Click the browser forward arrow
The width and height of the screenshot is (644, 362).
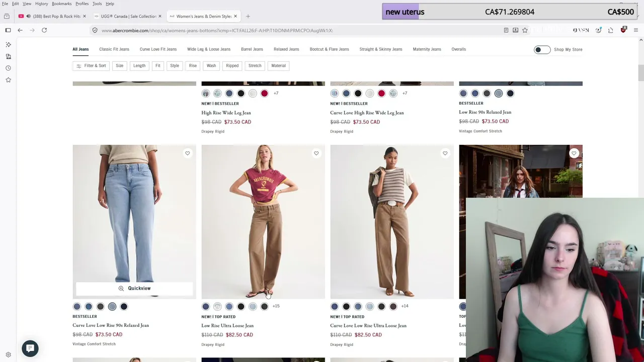point(32,30)
